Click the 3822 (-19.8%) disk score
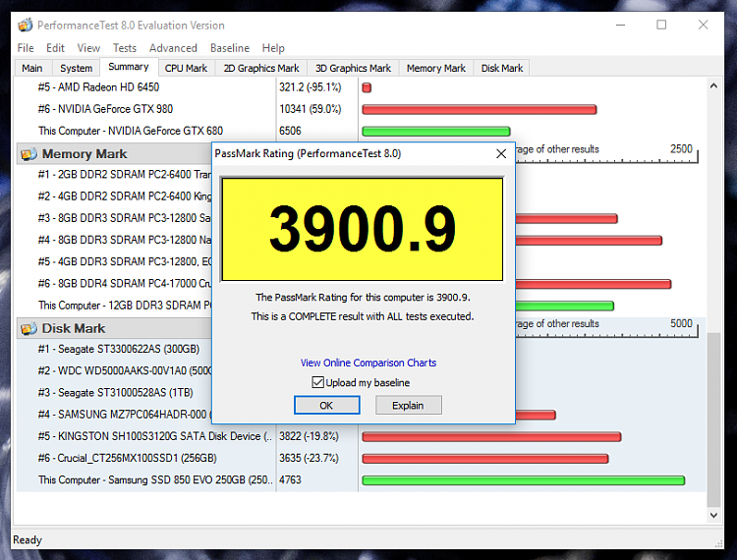The width and height of the screenshot is (737, 560). (x=309, y=436)
